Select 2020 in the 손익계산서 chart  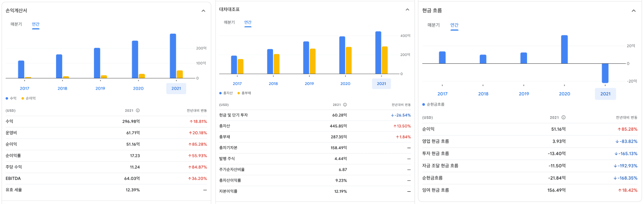138,89
